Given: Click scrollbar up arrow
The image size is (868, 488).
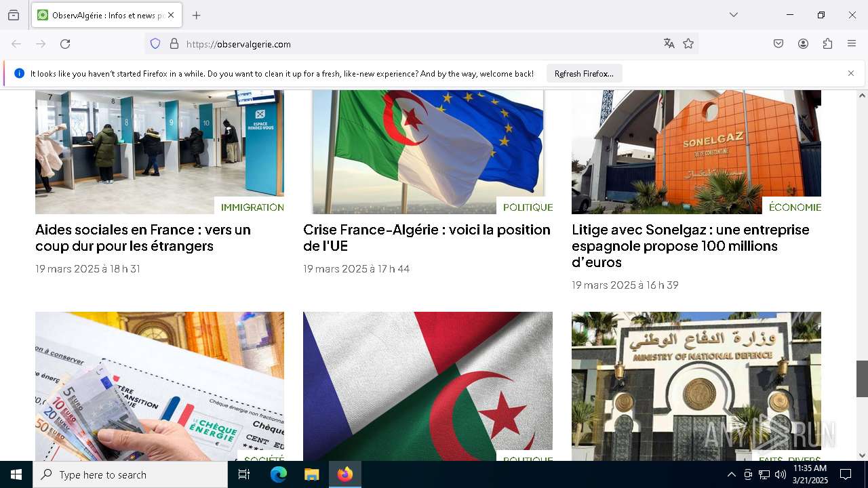Looking at the screenshot, I should 862,96.
